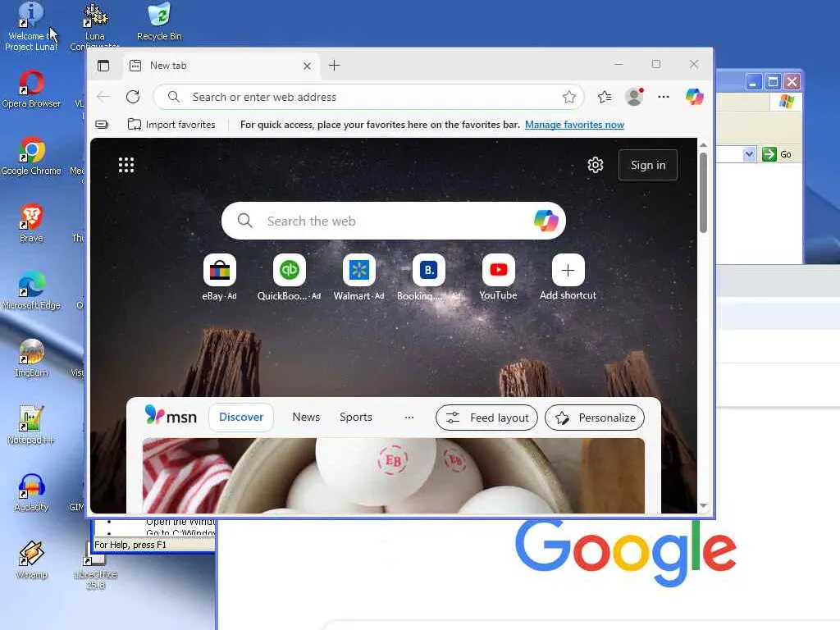The image size is (840, 630).
Task: Open Manage favorites now link
Action: [x=574, y=125]
